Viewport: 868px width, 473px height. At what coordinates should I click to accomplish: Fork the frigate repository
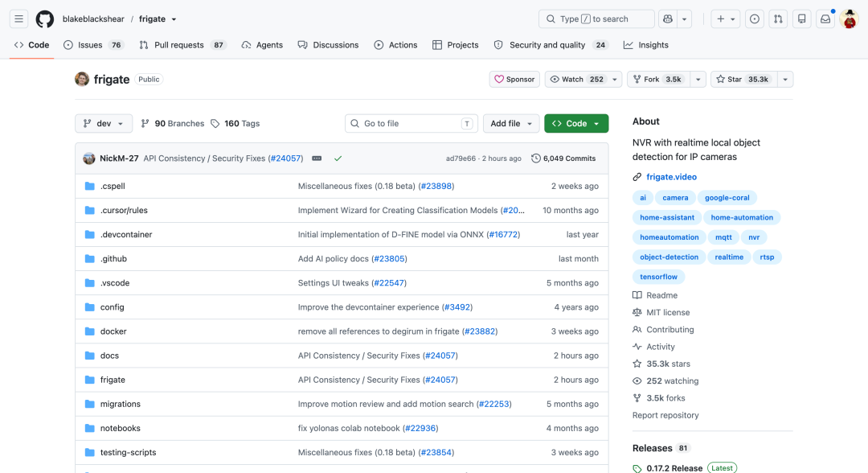point(659,79)
